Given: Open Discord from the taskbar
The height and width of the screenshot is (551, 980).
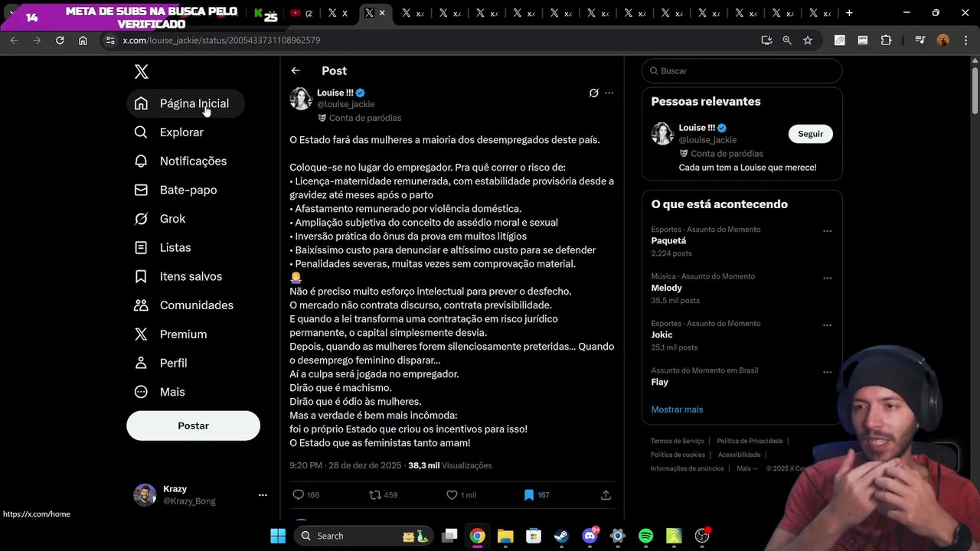Looking at the screenshot, I should point(590,536).
